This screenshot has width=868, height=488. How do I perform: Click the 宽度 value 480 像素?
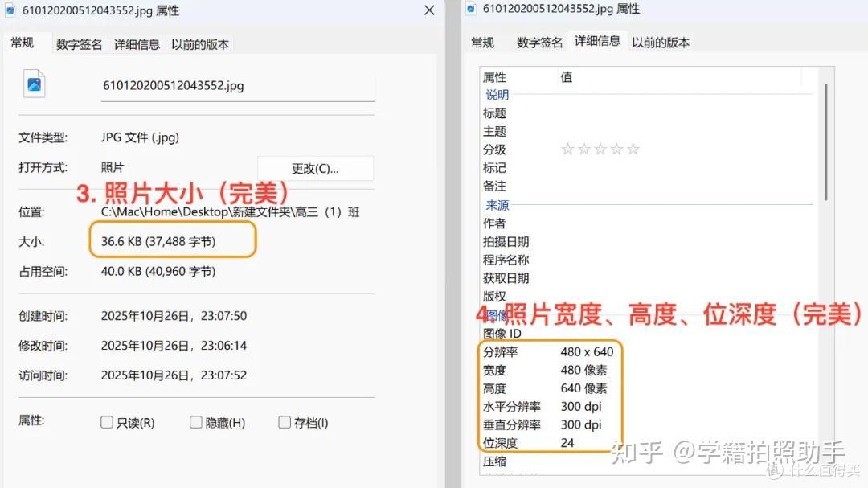(x=583, y=370)
